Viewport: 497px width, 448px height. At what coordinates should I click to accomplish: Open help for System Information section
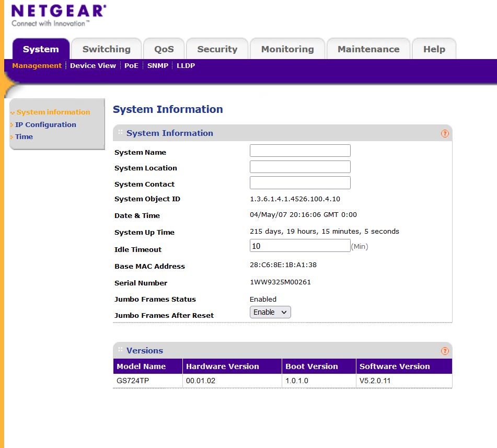(x=445, y=133)
